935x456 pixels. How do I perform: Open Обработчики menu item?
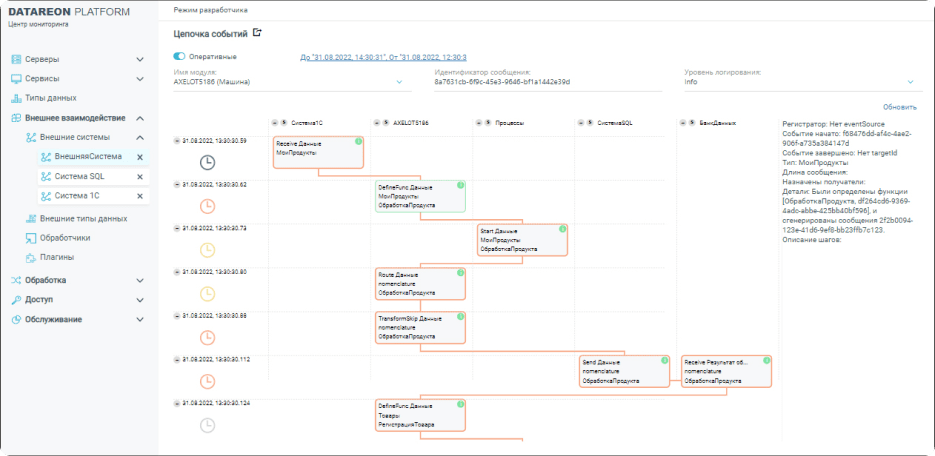tap(65, 238)
